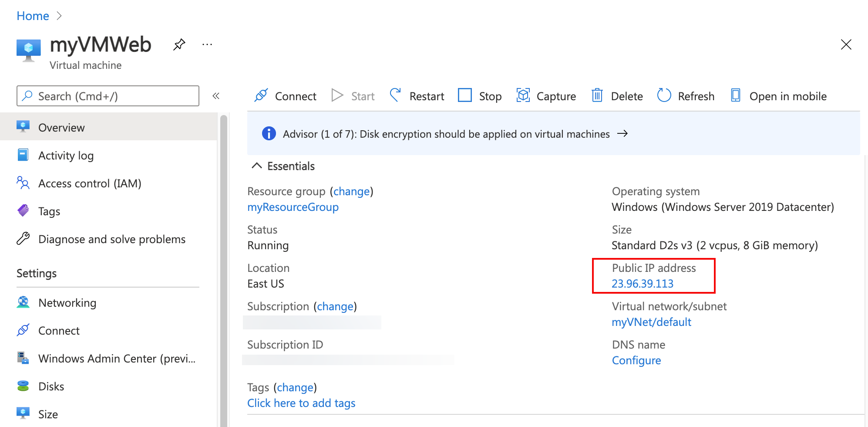Open Access control (IAM) page
Viewport: 868px width, 427px height.
90,183
